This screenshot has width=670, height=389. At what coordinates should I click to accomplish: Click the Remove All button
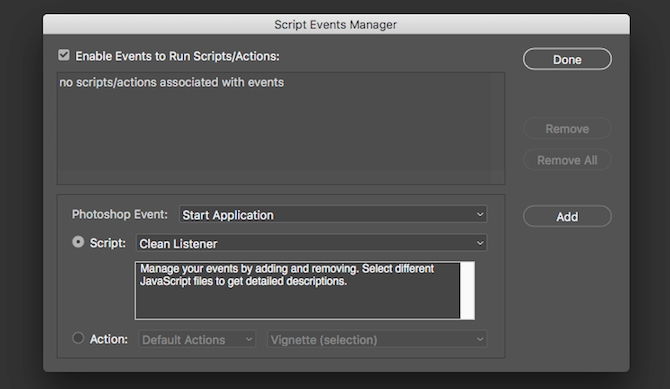tap(567, 160)
